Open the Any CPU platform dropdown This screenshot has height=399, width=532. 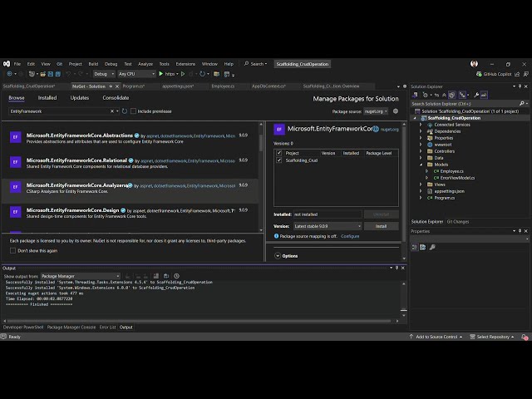click(136, 74)
